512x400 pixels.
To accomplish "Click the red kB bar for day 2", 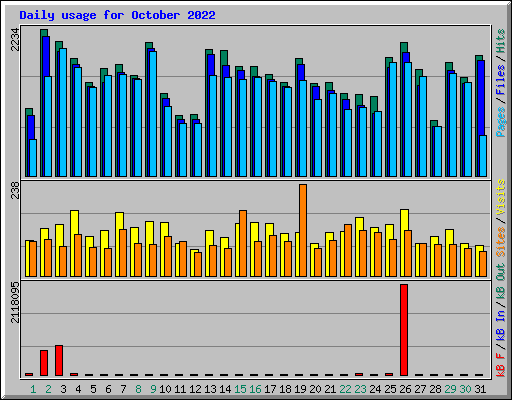I will [x=44, y=363].
